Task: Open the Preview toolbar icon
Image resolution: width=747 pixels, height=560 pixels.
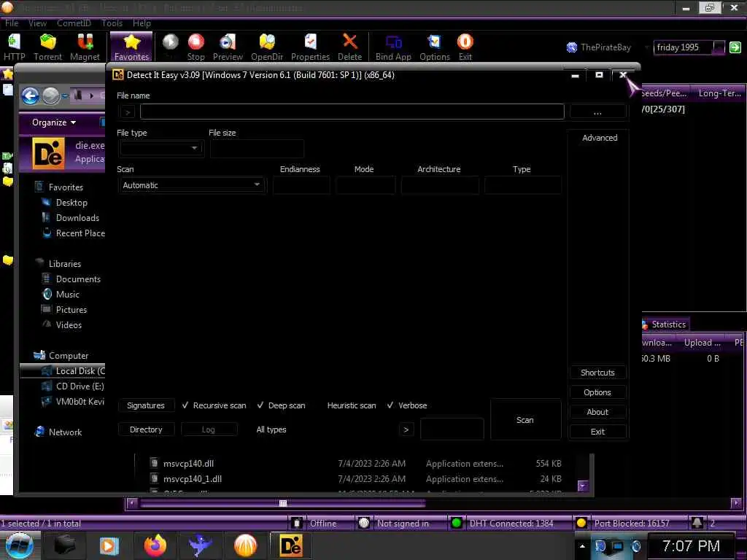Action: (x=228, y=42)
